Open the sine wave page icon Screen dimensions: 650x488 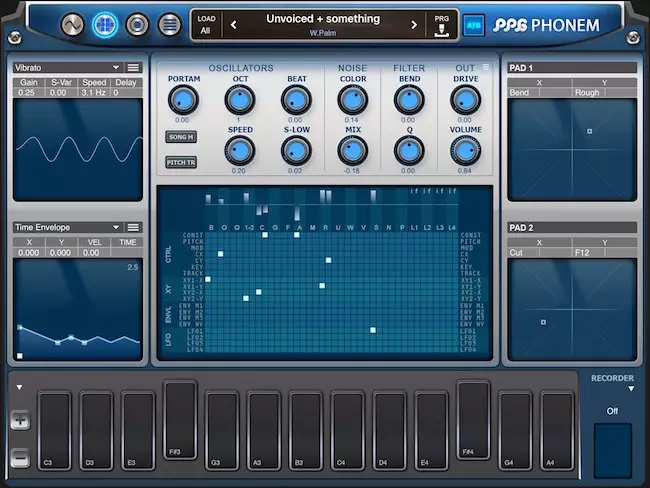73,25
